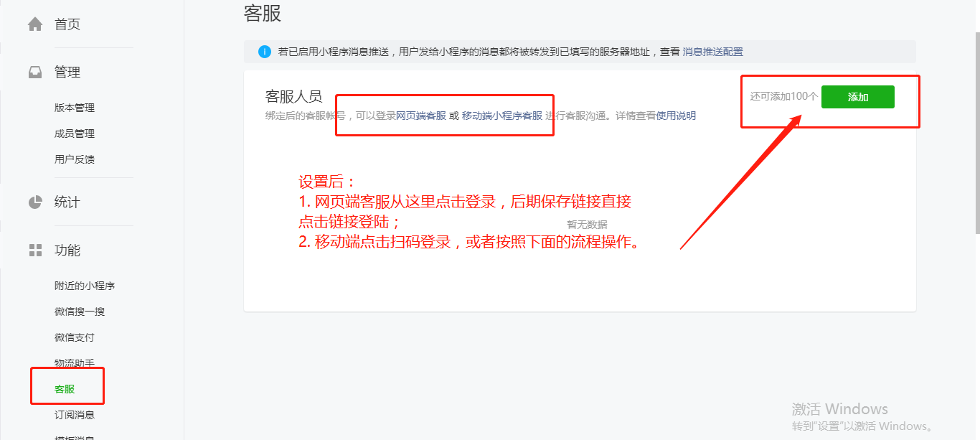Click the blue info icon in notice bar
This screenshot has height=440, width=980.
point(265,52)
